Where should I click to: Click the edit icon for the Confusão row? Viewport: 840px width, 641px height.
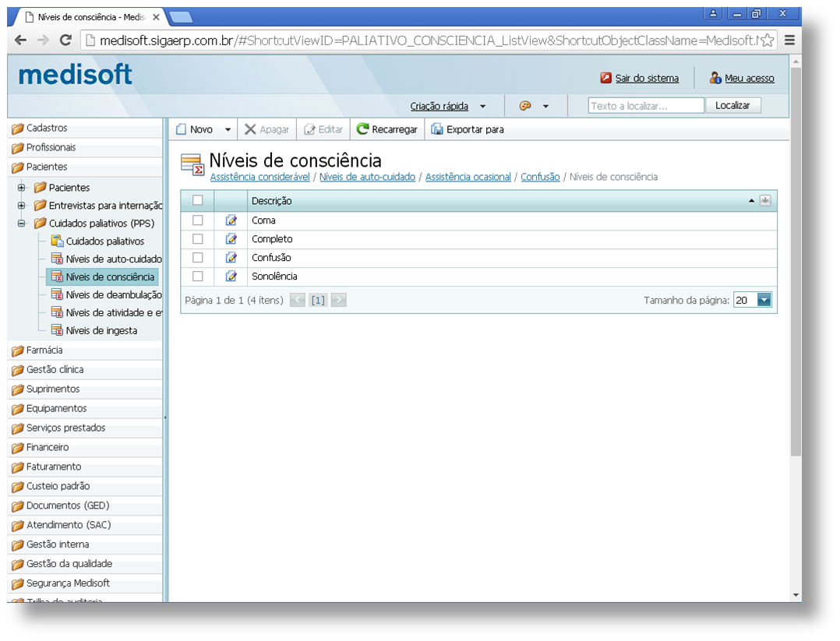click(x=231, y=258)
